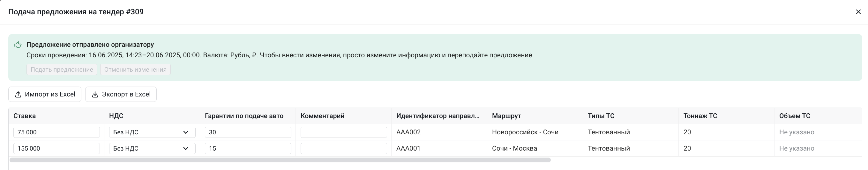
Task: Click the Комментарий field for AAA002
Action: 344,132
